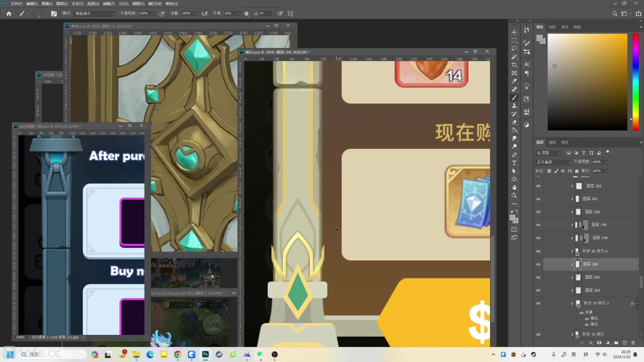Image resolution: width=644 pixels, height=362 pixels.
Task: Hide layer 图层 199
Action: point(538,225)
